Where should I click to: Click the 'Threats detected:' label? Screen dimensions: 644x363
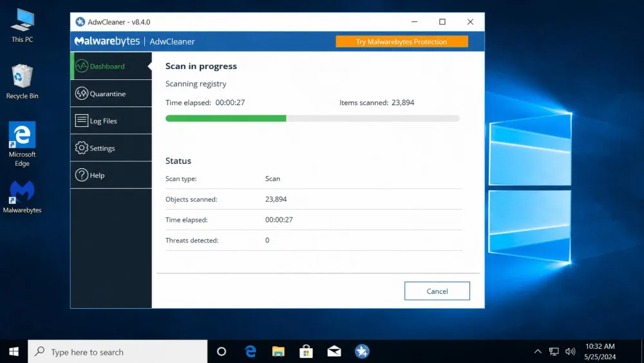click(x=192, y=240)
